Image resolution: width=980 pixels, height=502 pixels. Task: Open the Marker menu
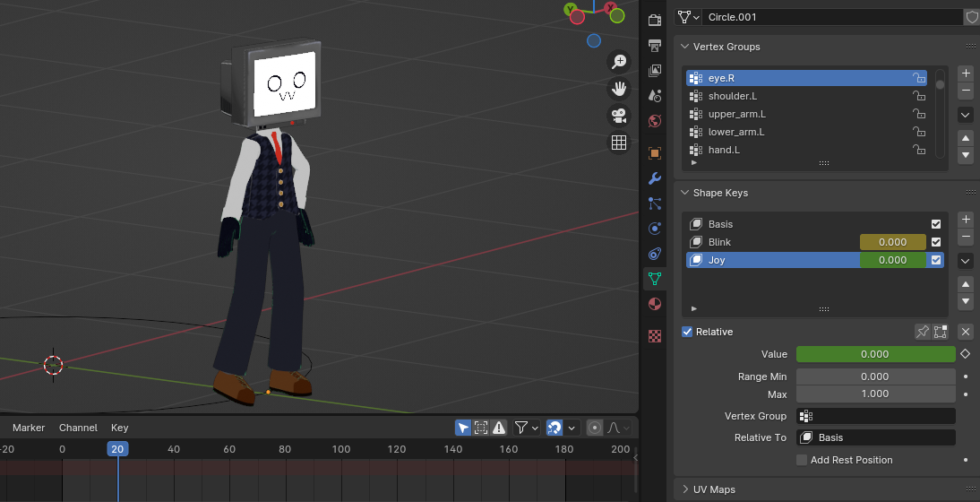[x=29, y=428]
